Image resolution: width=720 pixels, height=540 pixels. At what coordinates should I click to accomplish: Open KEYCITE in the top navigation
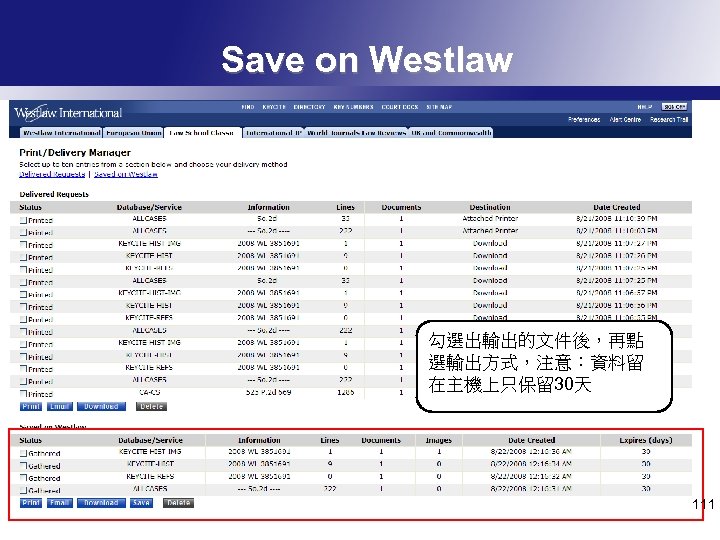pos(274,107)
